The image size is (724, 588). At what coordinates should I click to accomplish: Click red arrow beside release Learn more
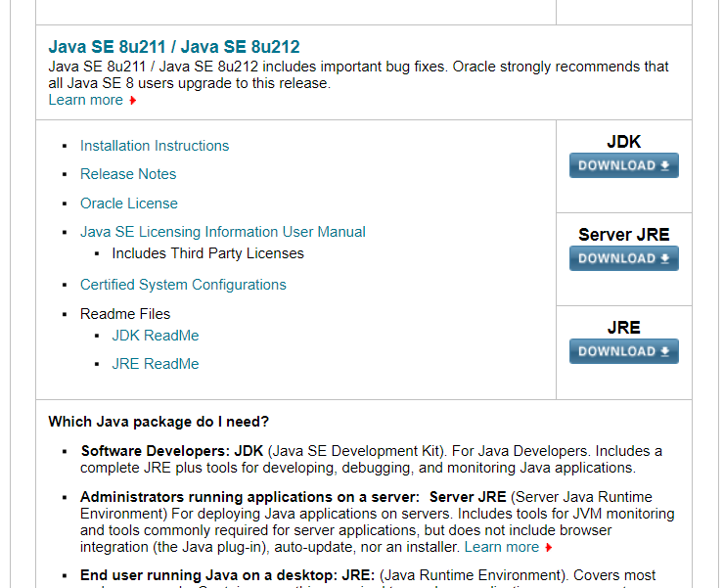point(133,101)
